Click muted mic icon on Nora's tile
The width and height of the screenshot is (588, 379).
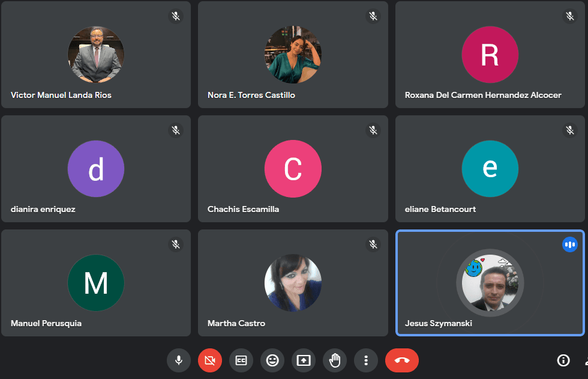coord(373,16)
